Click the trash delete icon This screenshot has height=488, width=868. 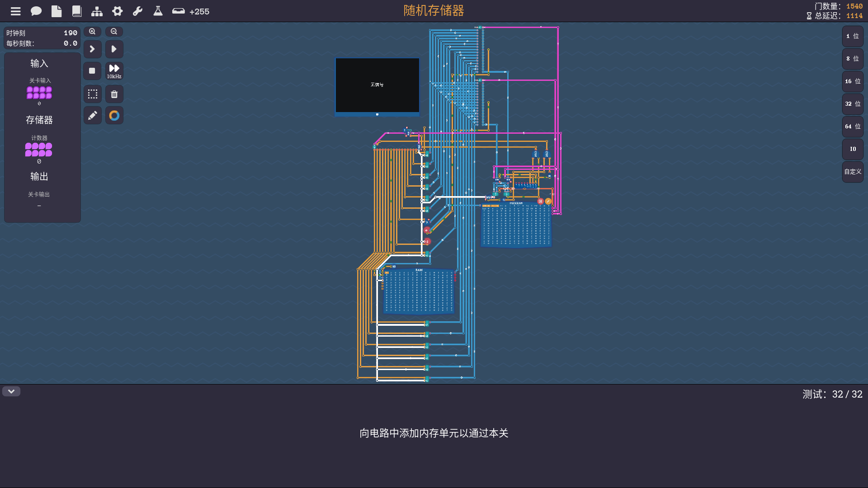114,94
